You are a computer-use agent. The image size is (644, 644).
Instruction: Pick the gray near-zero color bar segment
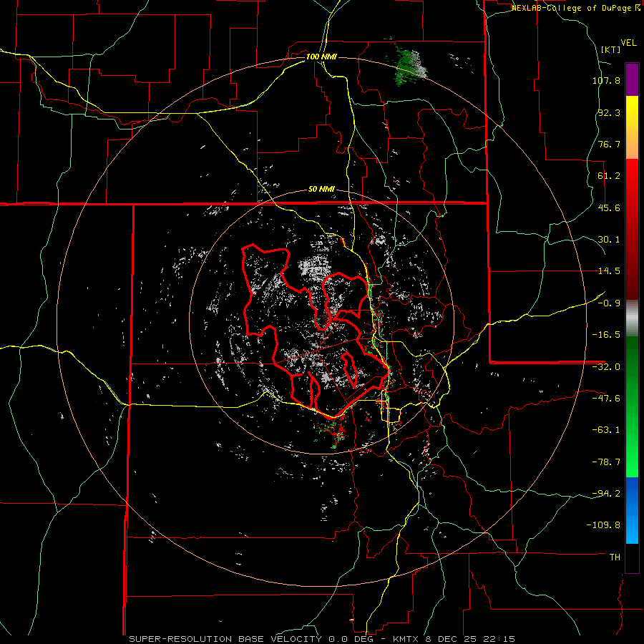(x=632, y=318)
